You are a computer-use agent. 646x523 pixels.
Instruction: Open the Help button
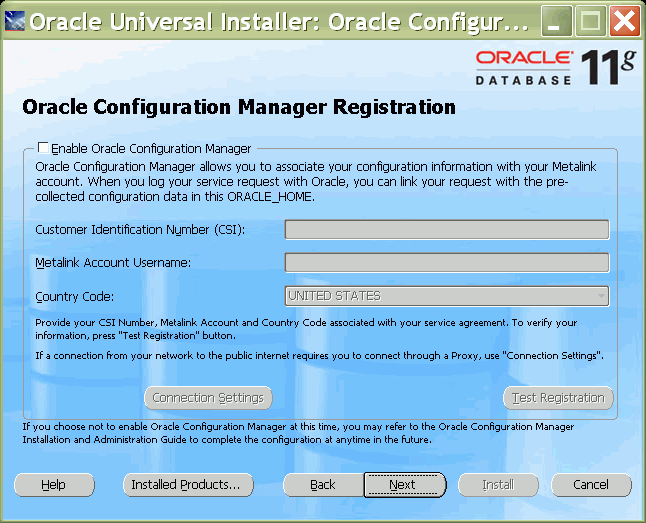(x=54, y=485)
